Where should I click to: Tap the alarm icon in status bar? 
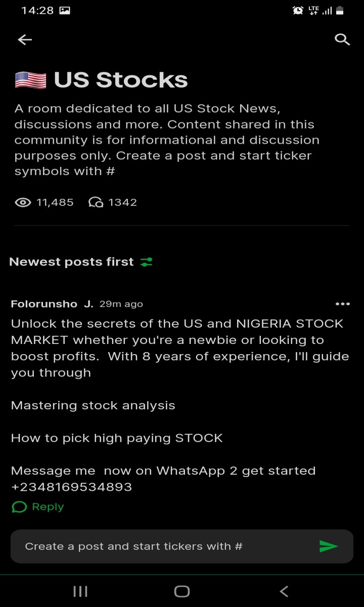tap(298, 10)
